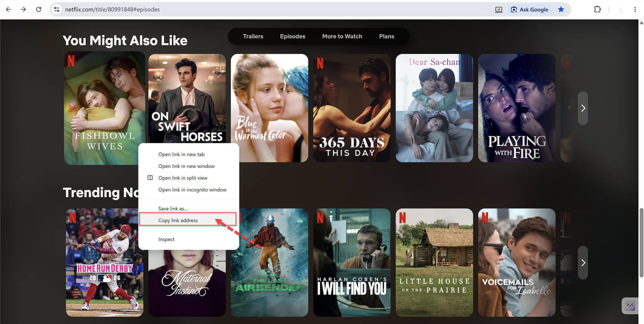
Task: Go back to the previous page
Action: [x=8, y=9]
